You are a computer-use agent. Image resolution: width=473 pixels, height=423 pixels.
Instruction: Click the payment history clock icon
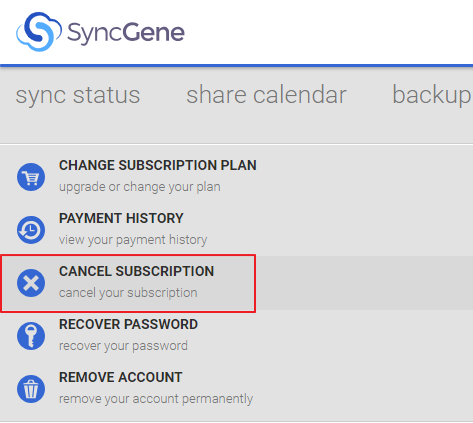click(x=31, y=230)
